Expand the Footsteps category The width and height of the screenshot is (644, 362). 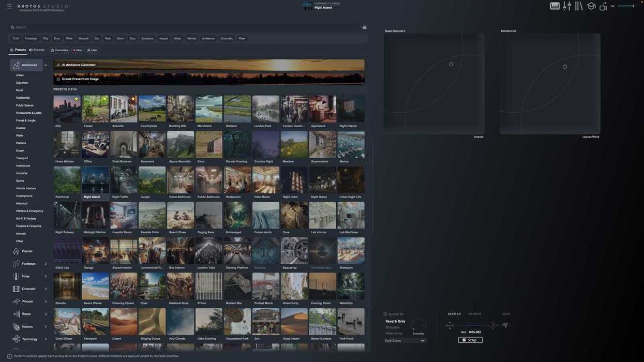(46, 264)
